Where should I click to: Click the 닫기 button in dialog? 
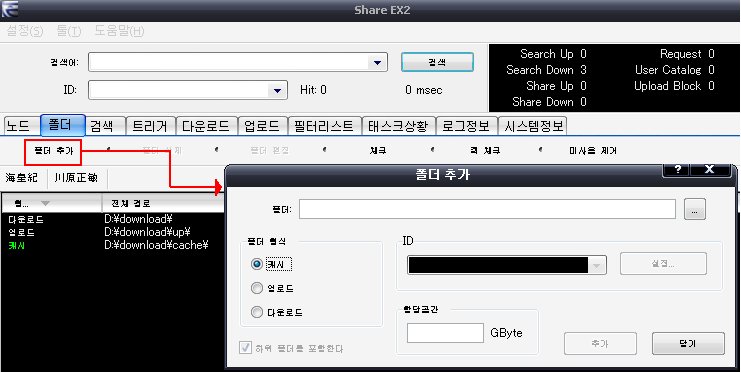click(x=688, y=344)
